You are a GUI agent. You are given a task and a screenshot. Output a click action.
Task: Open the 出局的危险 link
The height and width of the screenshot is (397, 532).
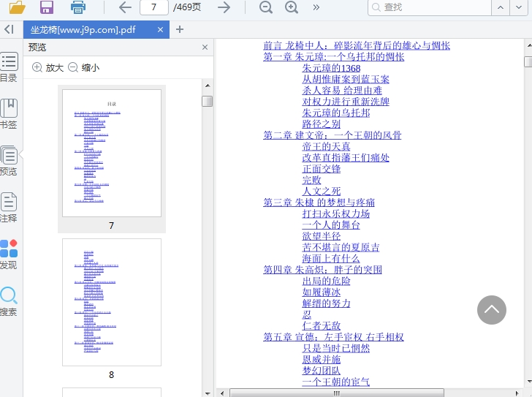tap(326, 281)
